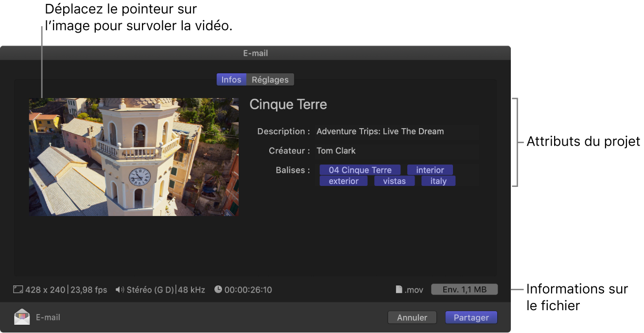Image resolution: width=644 pixels, height=333 pixels.
Task: Click the Partager button
Action: 471,317
